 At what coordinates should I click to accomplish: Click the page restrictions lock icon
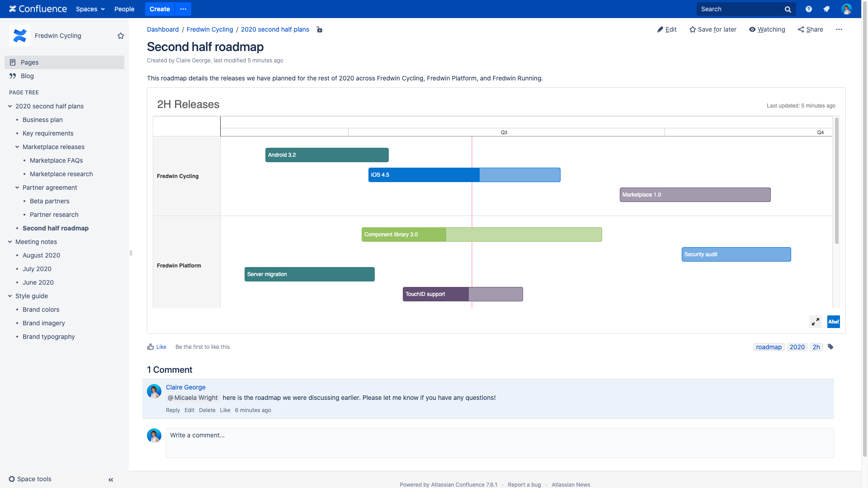320,29
